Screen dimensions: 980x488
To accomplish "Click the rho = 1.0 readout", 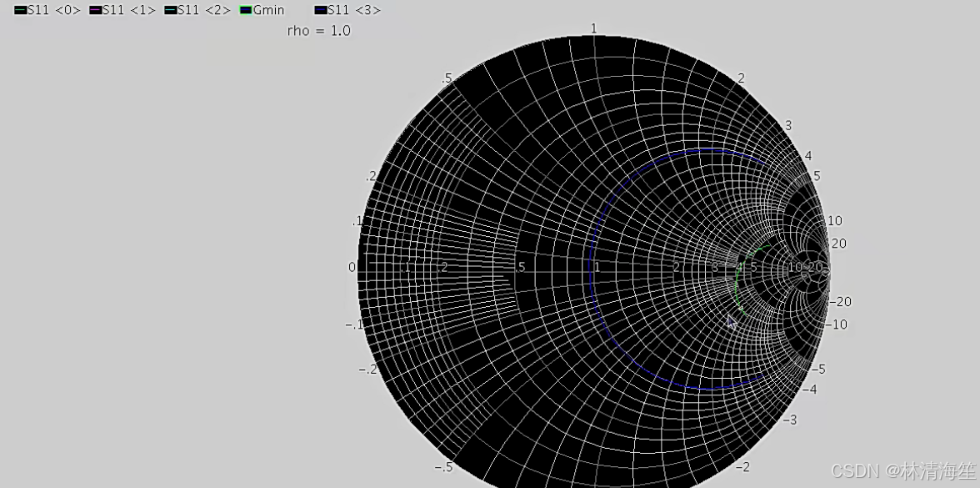I will (318, 31).
